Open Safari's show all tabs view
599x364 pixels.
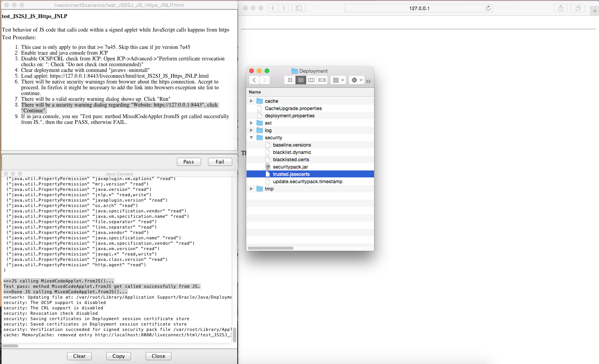(x=578, y=8)
